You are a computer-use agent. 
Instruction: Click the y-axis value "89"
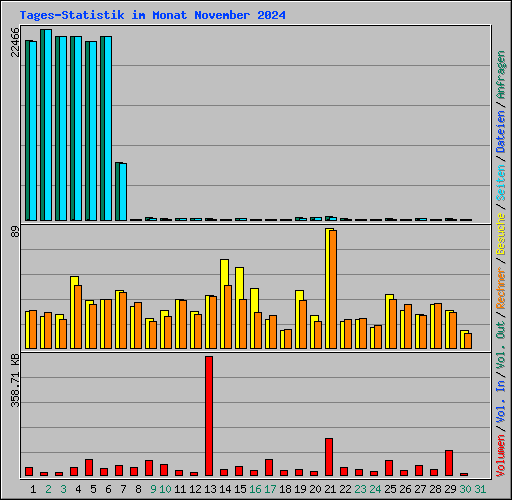[x=15, y=232]
